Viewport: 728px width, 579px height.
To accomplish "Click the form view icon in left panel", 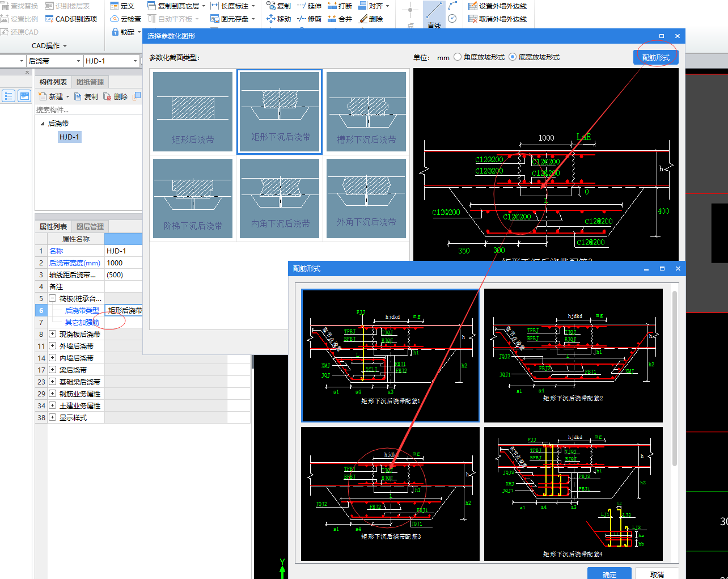I will click(x=24, y=96).
